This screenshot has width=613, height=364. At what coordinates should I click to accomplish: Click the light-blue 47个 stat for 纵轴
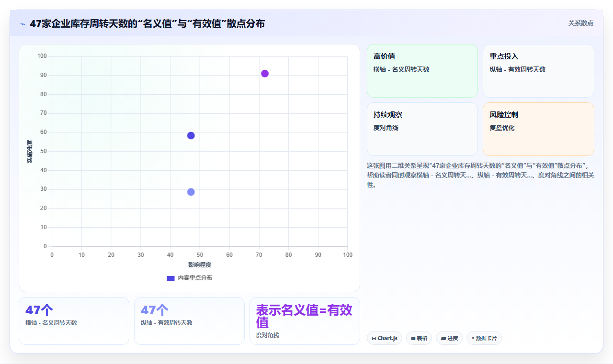point(155,310)
